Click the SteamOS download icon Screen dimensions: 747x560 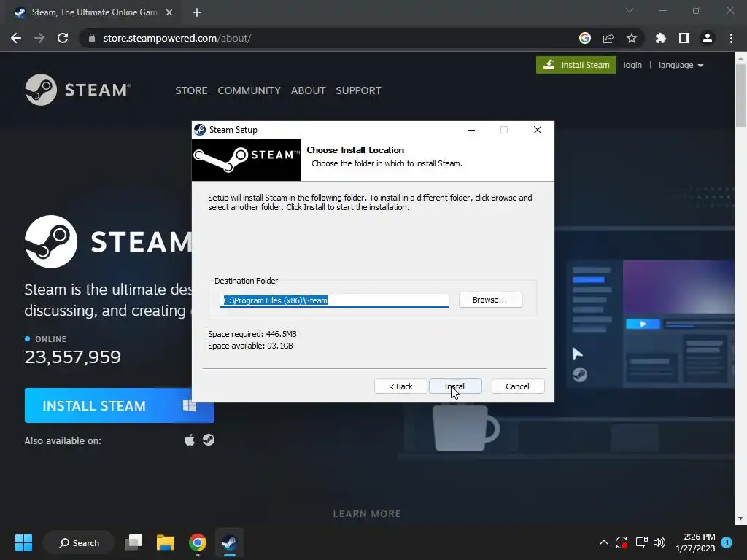point(209,440)
